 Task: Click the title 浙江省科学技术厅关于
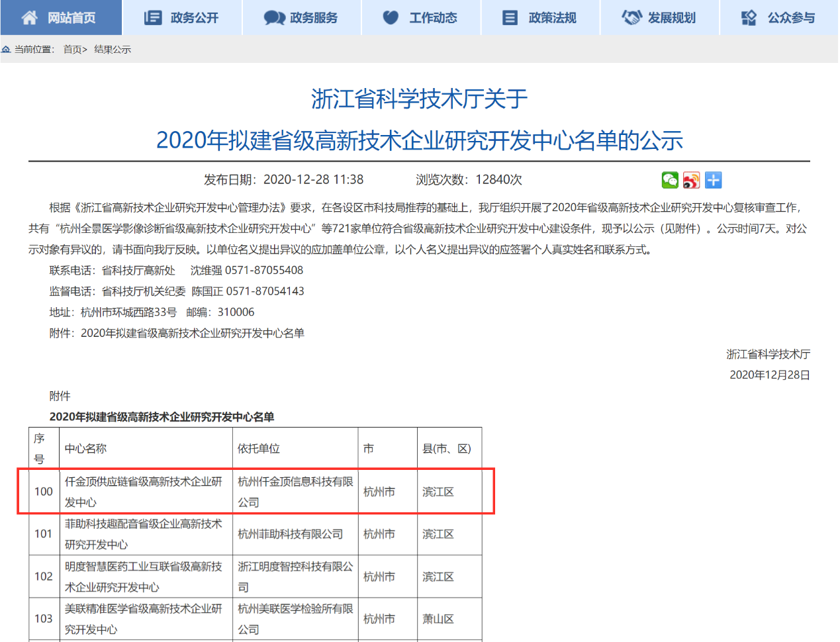[x=420, y=99]
